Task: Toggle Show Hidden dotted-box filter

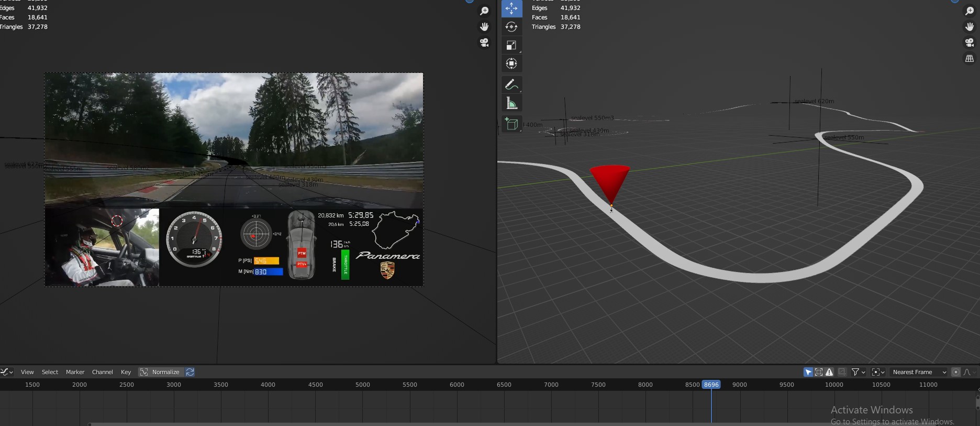Action: (x=819, y=372)
